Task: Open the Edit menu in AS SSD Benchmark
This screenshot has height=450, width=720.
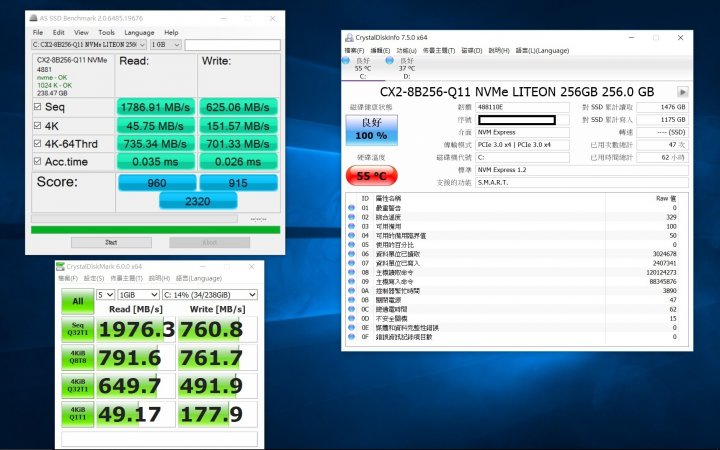Action: [x=58, y=33]
